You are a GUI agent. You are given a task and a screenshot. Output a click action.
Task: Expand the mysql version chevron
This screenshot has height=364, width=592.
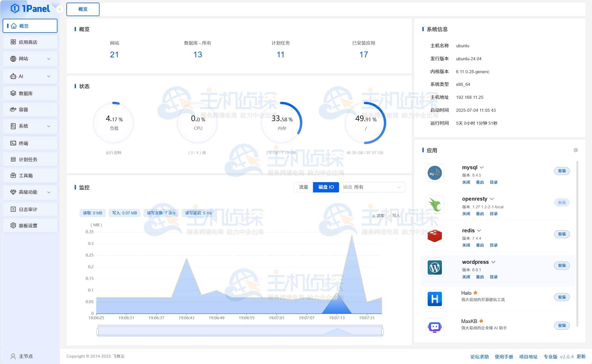[x=482, y=167]
